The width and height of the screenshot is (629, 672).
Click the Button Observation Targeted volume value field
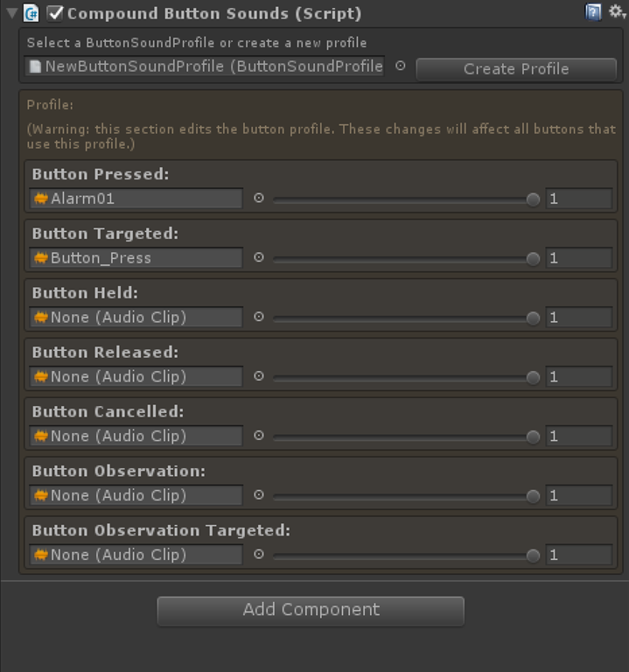point(579,555)
